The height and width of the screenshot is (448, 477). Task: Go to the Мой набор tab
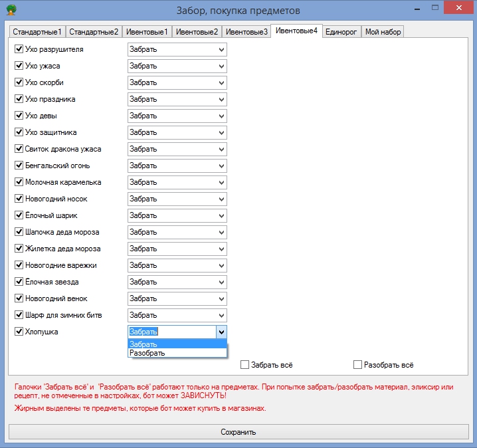click(383, 32)
